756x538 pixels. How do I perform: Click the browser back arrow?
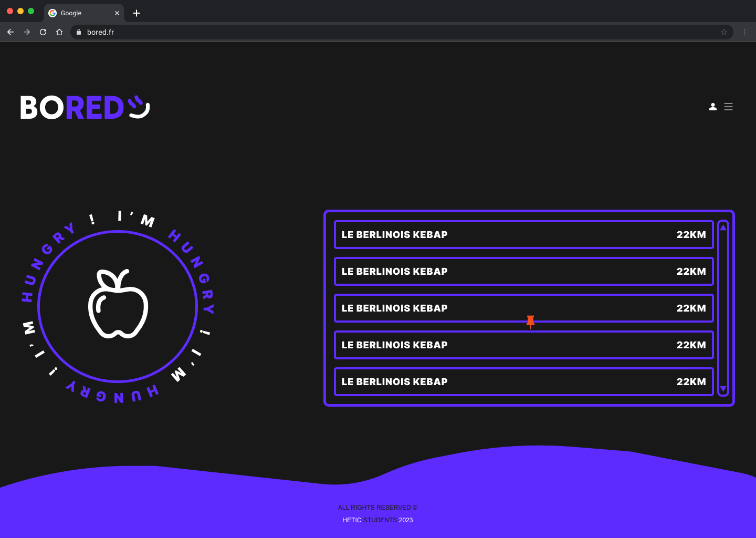(x=10, y=32)
